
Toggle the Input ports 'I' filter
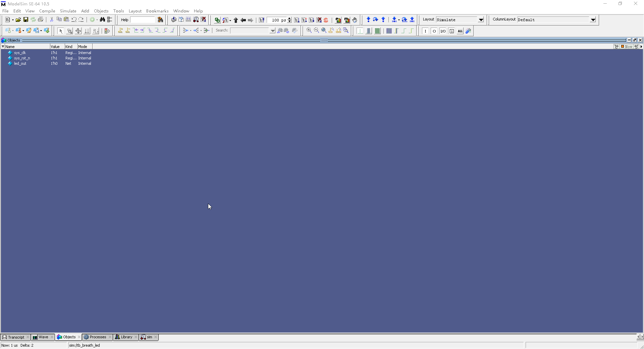coord(425,31)
